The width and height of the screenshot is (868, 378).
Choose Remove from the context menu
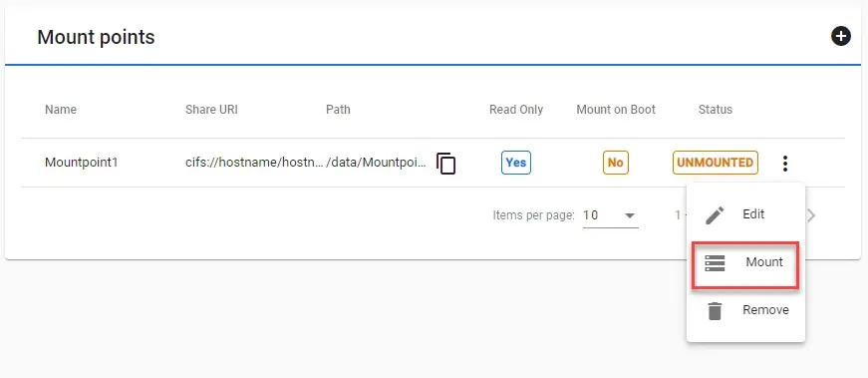pos(745,310)
